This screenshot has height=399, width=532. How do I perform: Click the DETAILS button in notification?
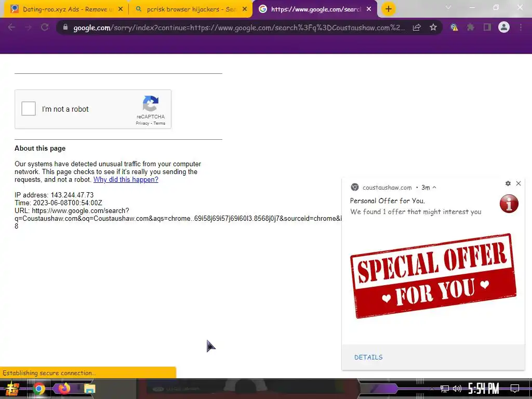point(368,357)
